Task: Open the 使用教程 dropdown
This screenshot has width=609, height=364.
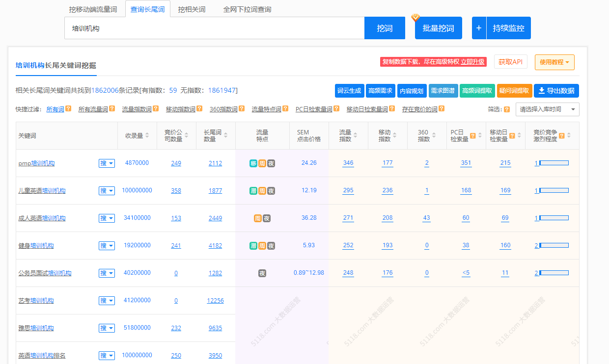Action: pyautogui.click(x=554, y=63)
